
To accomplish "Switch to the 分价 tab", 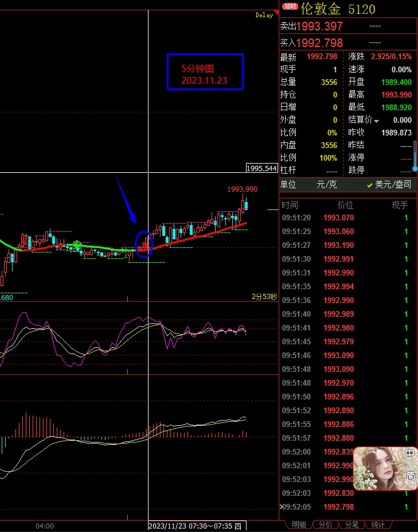I will [325, 525].
